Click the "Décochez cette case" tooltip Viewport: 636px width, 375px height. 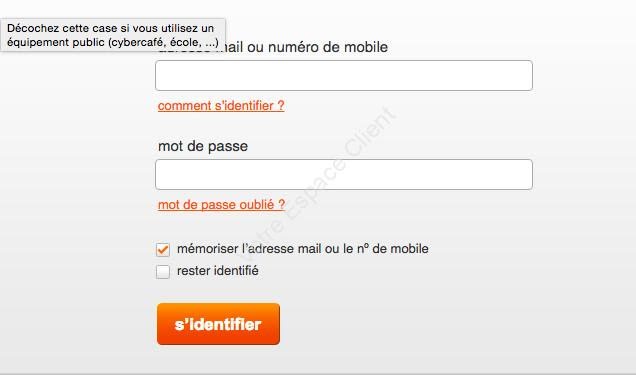[x=113, y=35]
